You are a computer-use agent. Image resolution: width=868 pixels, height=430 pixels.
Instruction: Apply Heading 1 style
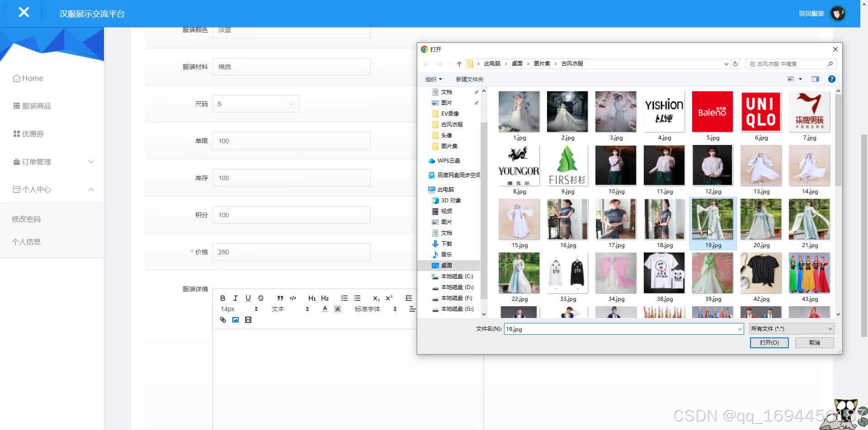point(312,298)
